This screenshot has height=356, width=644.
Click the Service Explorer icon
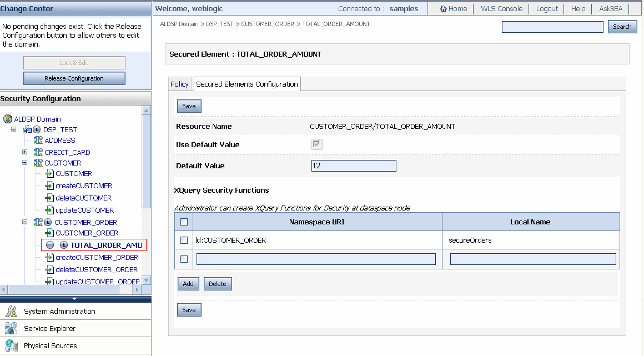click(11, 328)
